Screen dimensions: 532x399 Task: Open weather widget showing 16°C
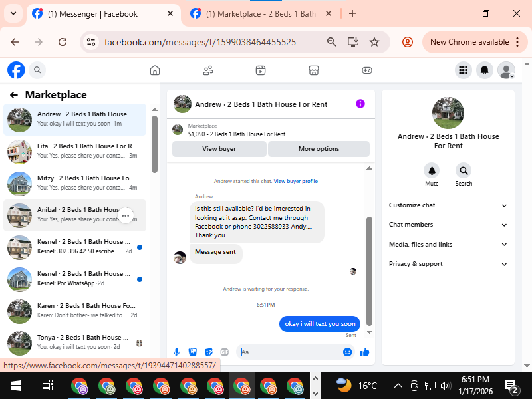coord(356,386)
